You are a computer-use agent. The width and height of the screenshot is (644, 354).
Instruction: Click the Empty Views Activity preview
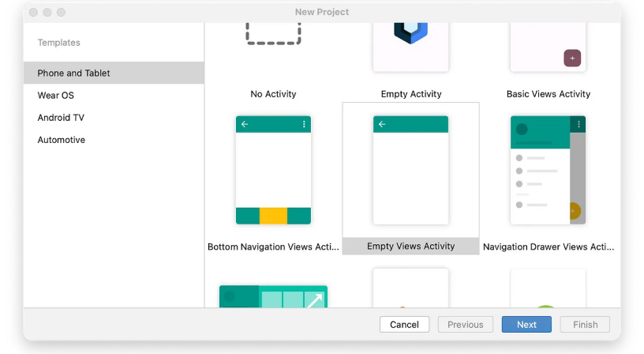coord(410,170)
